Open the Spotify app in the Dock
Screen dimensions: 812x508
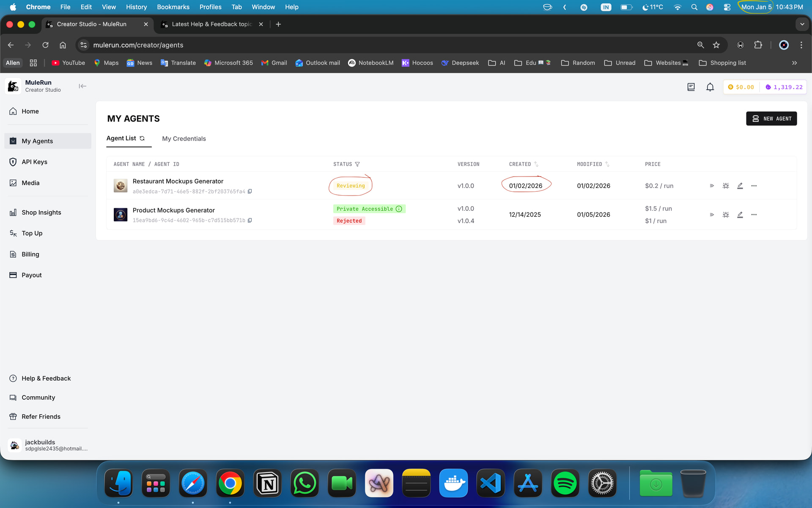click(565, 483)
